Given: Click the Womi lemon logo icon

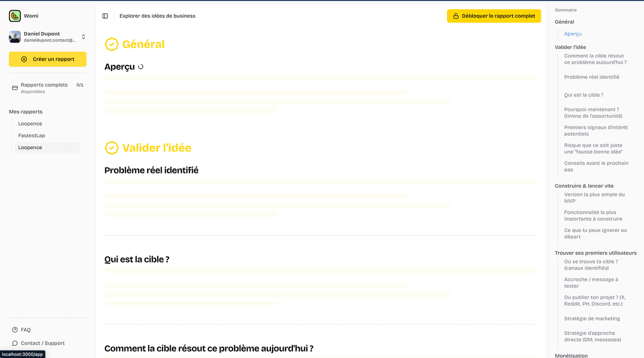Looking at the screenshot, I should click(x=14, y=16).
